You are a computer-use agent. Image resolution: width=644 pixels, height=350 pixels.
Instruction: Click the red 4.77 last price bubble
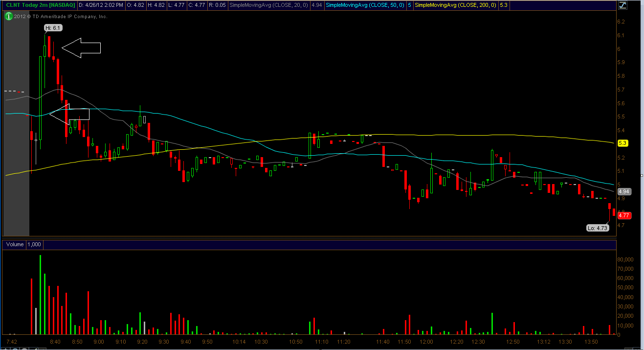[x=623, y=215]
